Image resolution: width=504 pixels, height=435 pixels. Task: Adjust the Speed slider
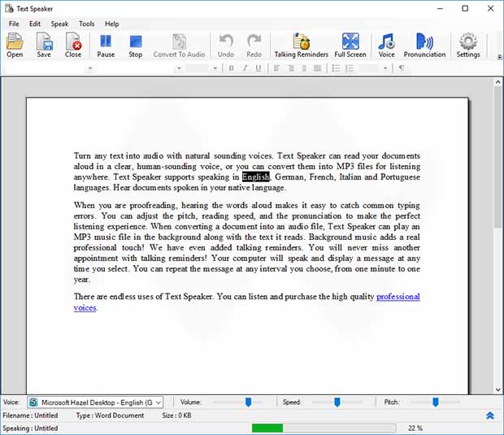[x=337, y=402]
